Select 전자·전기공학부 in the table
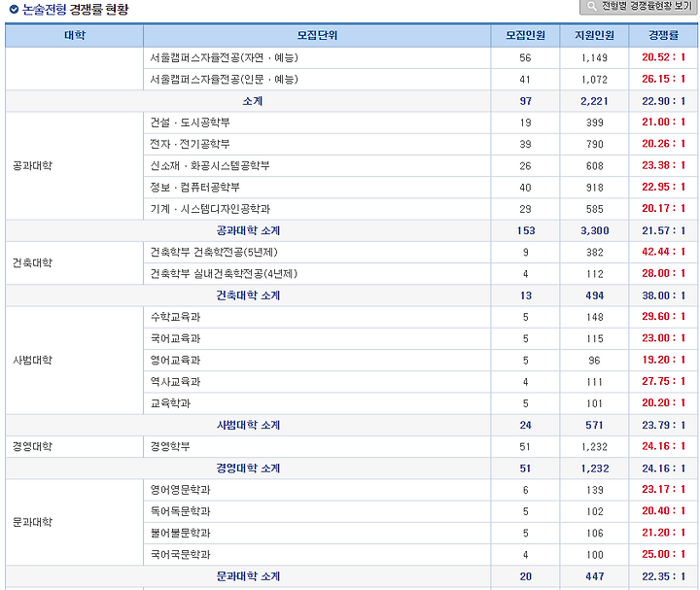700x590 pixels. pos(190,144)
